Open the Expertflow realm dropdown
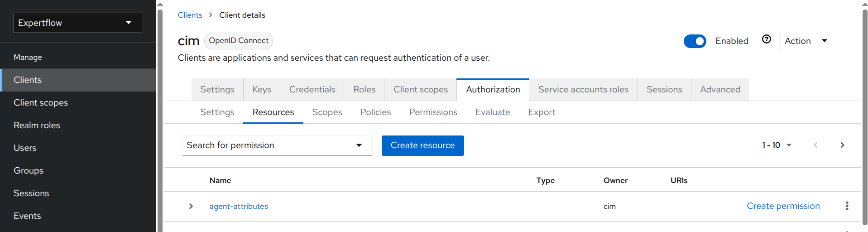Viewport: 868px width, 232px height. click(77, 23)
